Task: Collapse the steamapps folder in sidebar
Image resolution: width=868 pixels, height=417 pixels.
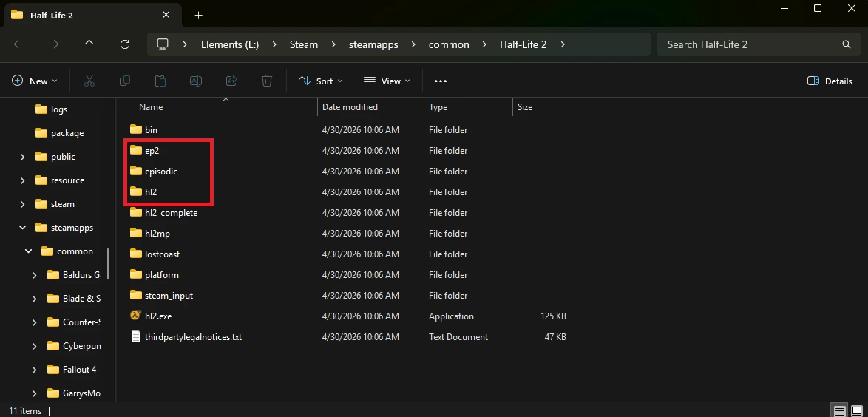Action: [x=22, y=228]
